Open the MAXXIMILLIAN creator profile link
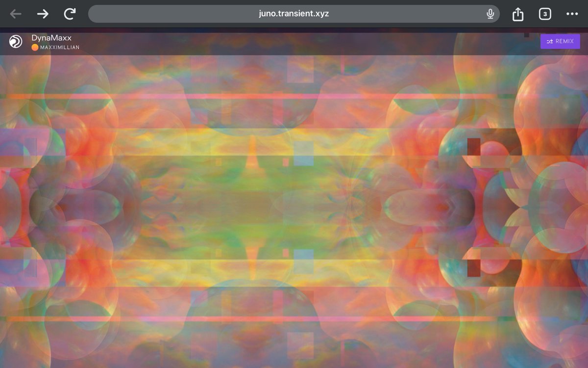588x368 pixels. [x=60, y=48]
